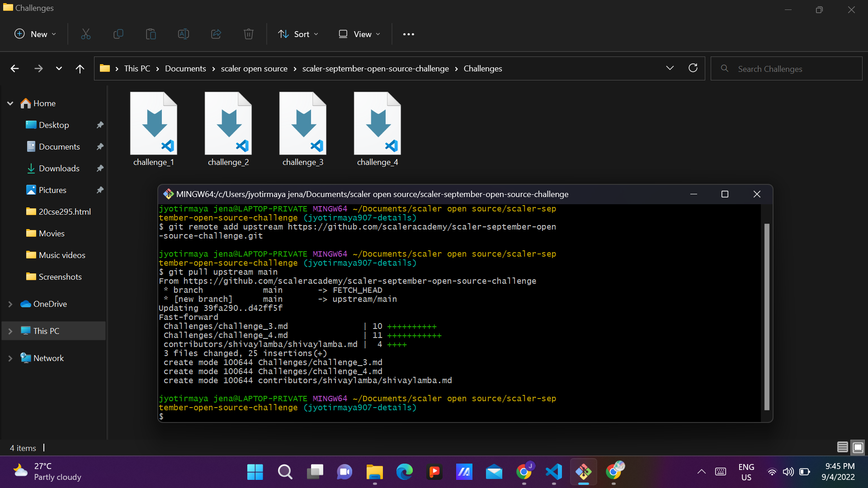Viewport: 868px width, 488px height.
Task: Open the Sort dropdown menu
Action: (298, 34)
